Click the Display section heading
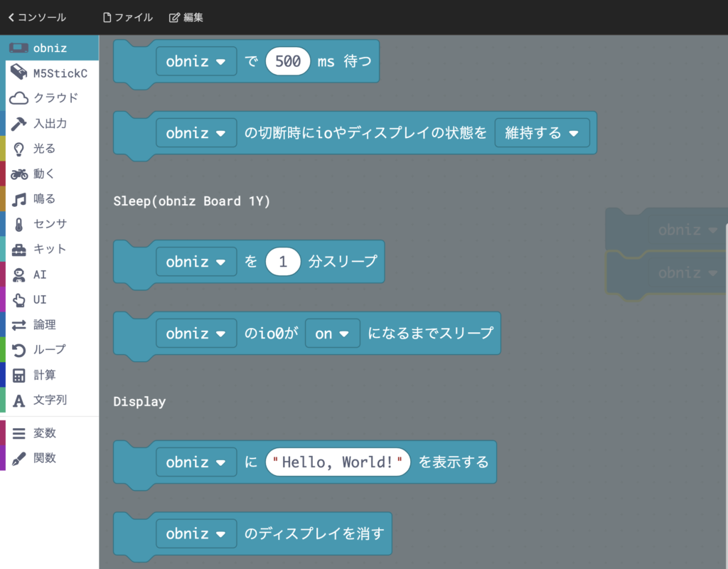Image resolution: width=728 pixels, height=569 pixels. point(139,401)
